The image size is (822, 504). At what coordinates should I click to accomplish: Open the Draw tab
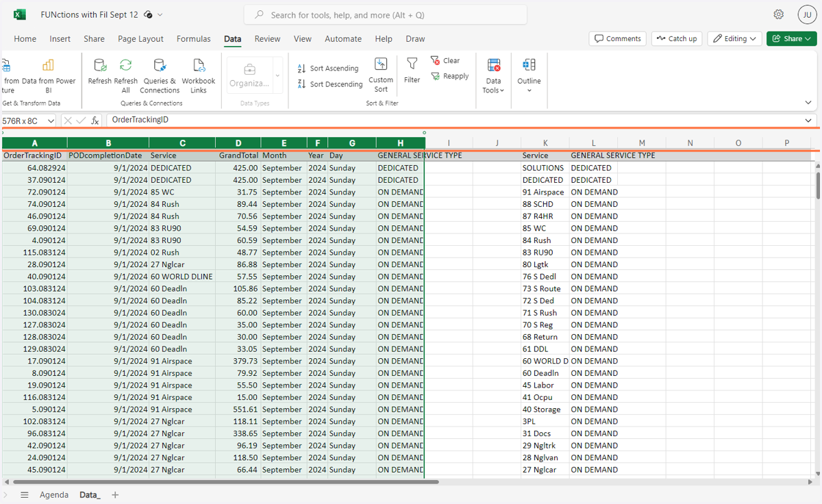coord(415,39)
